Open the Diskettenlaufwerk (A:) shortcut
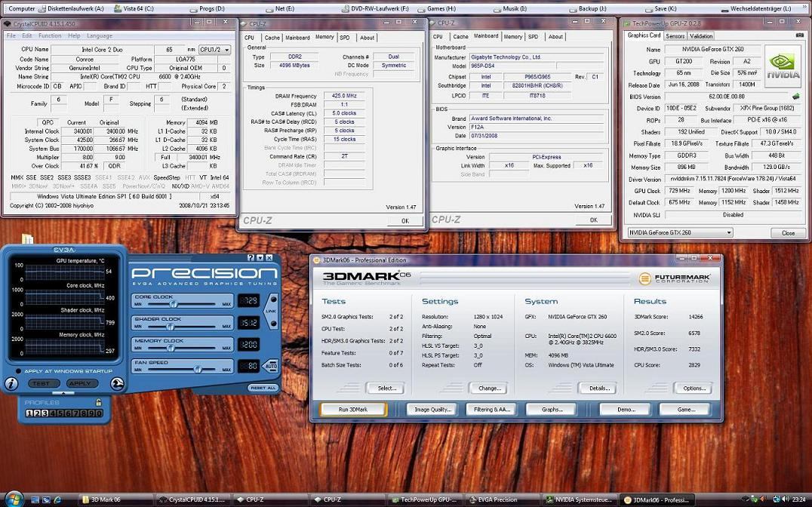812x507 pixels. 72,8
